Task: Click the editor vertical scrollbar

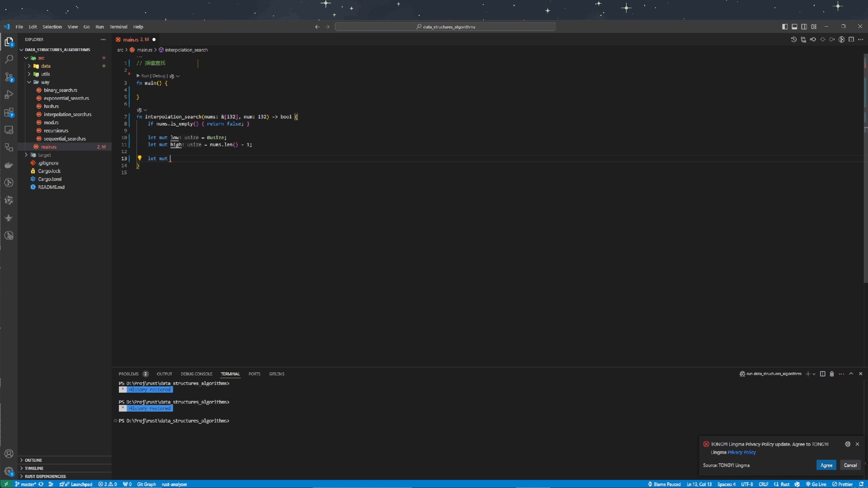Action: pos(865,181)
